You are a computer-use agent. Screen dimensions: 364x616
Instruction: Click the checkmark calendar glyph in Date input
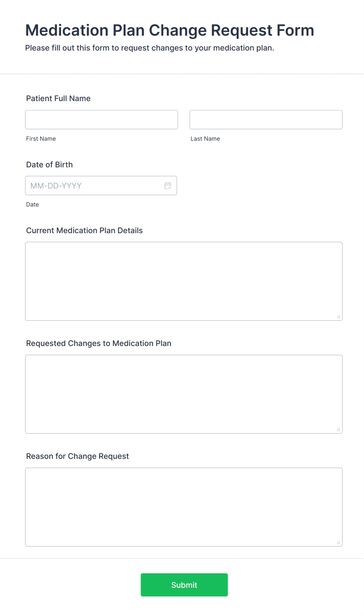(168, 185)
